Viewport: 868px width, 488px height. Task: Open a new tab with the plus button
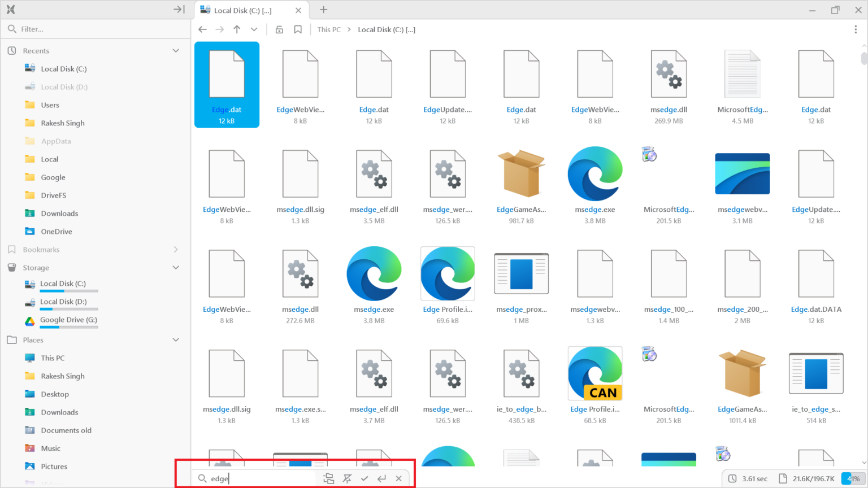pos(323,10)
